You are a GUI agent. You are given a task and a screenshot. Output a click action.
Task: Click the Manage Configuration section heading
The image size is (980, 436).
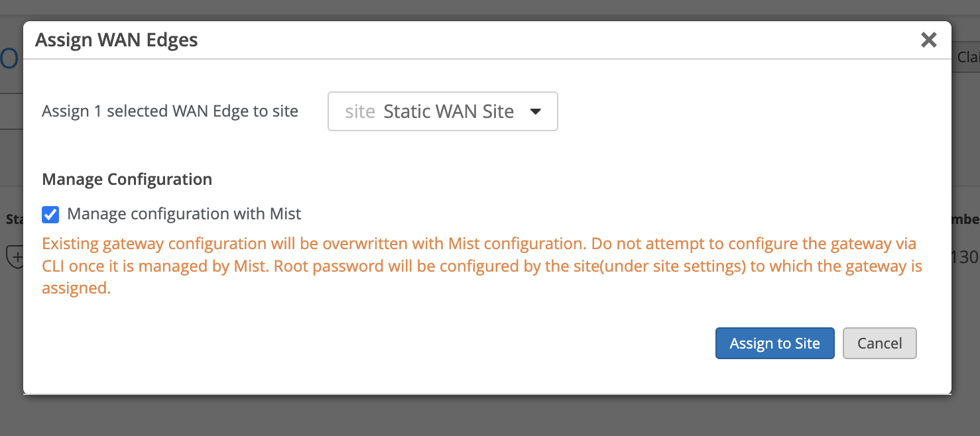(x=127, y=180)
